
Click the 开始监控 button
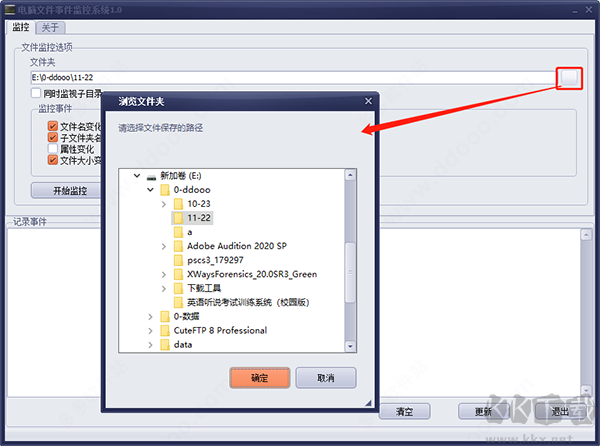(x=66, y=190)
